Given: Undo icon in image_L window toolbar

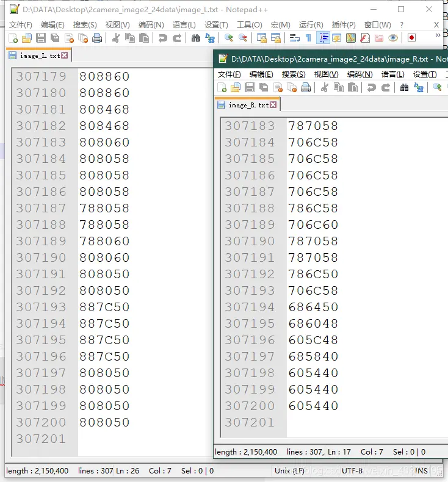Looking at the screenshot, I should pyautogui.click(x=162, y=38).
